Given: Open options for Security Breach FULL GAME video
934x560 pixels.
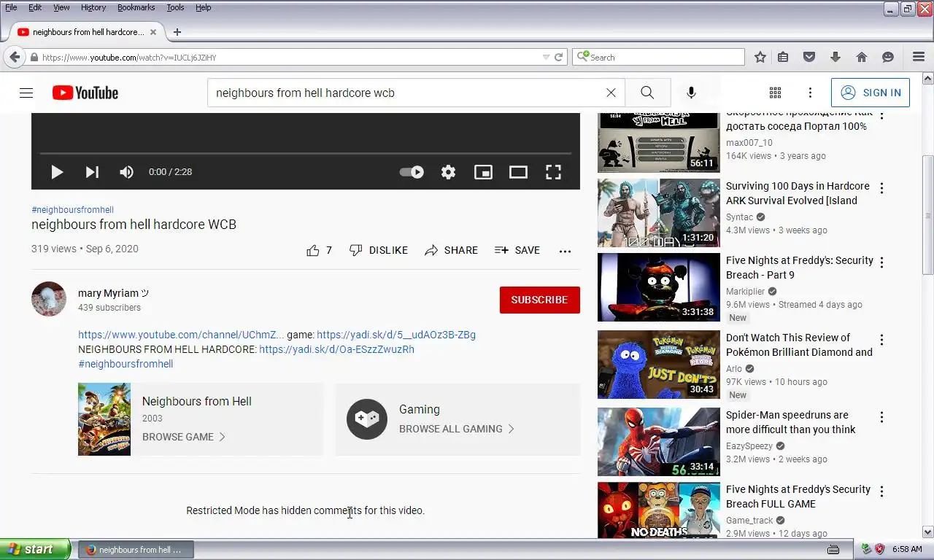Looking at the screenshot, I should (x=881, y=492).
